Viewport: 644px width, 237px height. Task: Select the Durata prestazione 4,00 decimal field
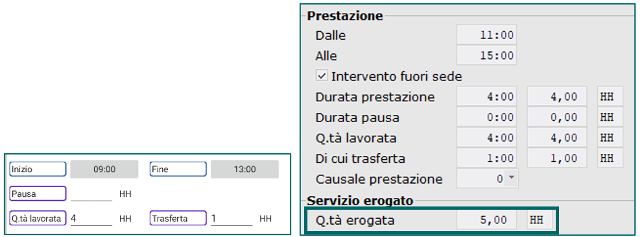point(557,97)
